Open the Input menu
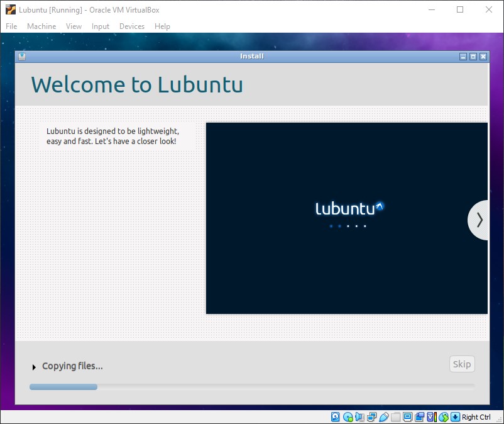The image size is (504, 424). [x=101, y=26]
